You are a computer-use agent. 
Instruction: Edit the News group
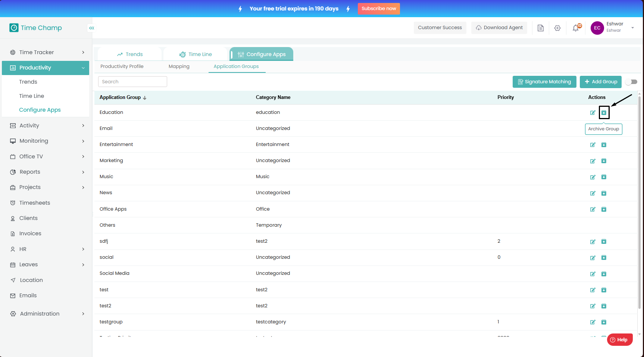[593, 193]
